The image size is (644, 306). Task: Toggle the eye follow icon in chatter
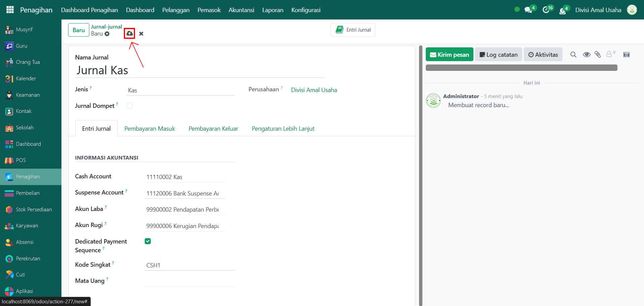[586, 54]
